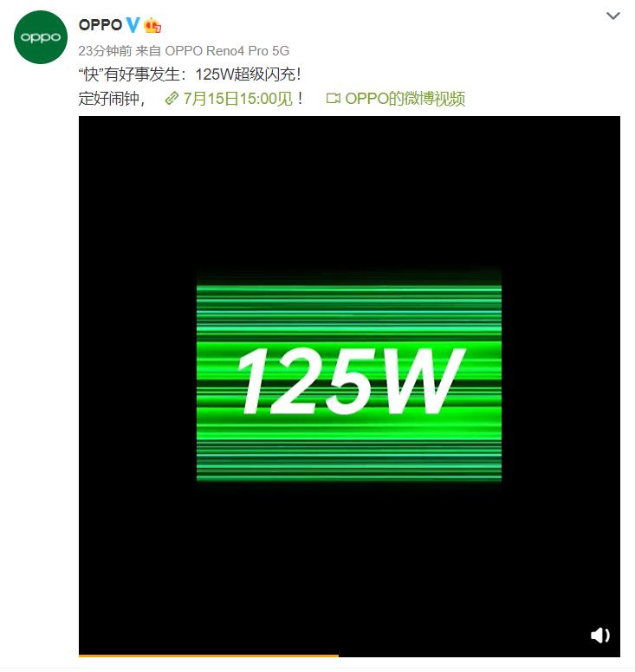Open the OPPO的微博视频 link

tap(405, 99)
